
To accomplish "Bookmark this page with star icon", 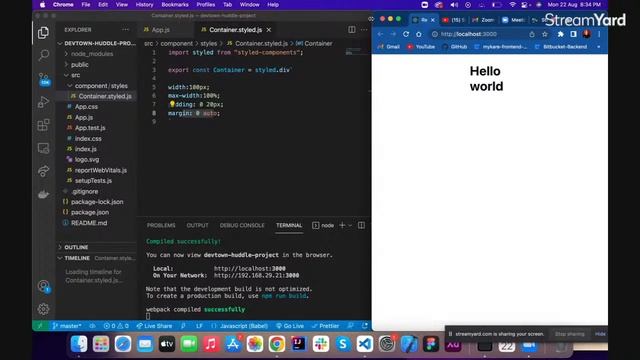I will coord(545,34).
